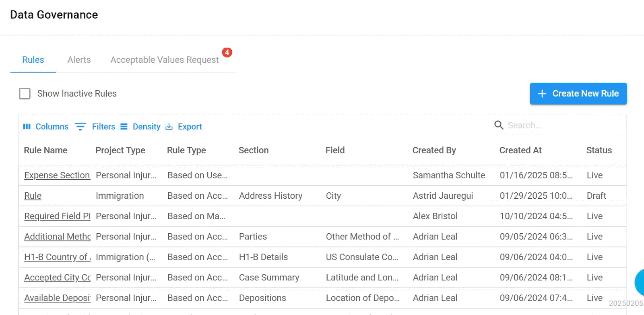Viewport: 644px width, 315px height.
Task: Select the 01/16/2025 created date cell
Action: (536, 175)
